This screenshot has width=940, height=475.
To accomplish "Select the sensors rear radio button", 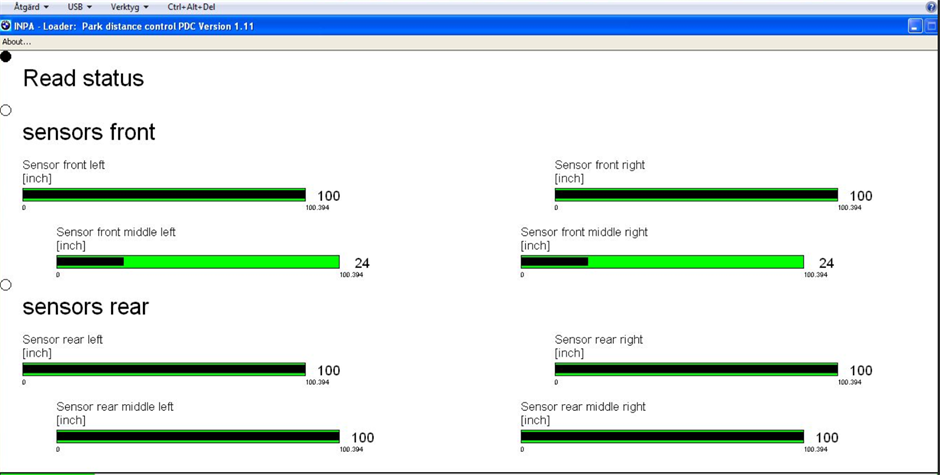I will (x=6, y=285).
